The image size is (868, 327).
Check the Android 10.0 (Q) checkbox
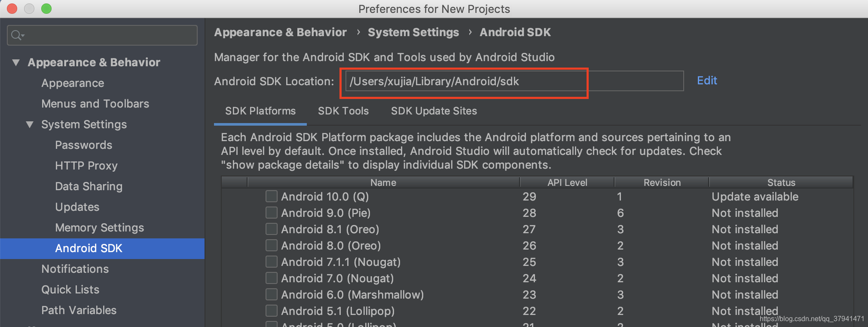tap(272, 196)
